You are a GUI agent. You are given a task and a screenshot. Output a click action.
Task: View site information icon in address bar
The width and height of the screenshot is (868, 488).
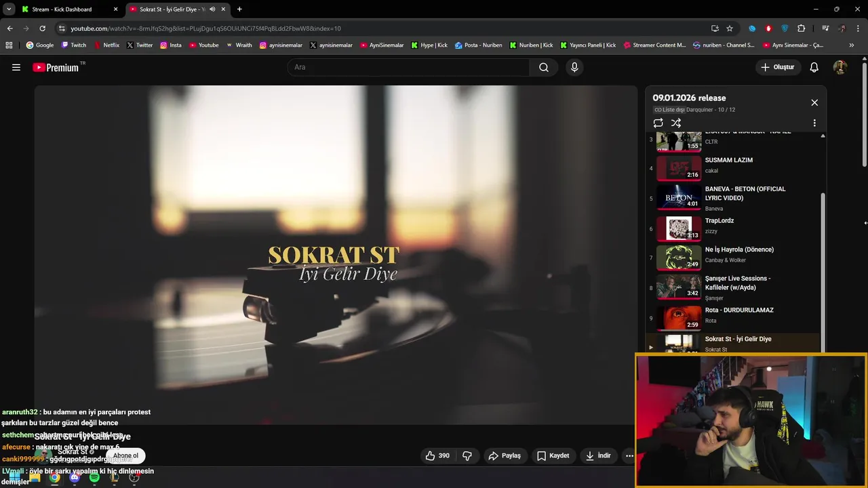pos(62,28)
